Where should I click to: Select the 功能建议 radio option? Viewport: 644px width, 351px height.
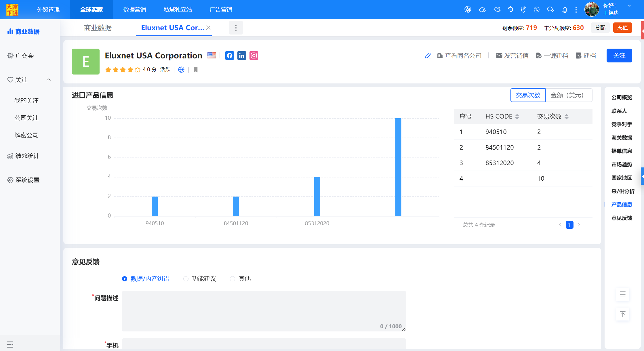200,279
